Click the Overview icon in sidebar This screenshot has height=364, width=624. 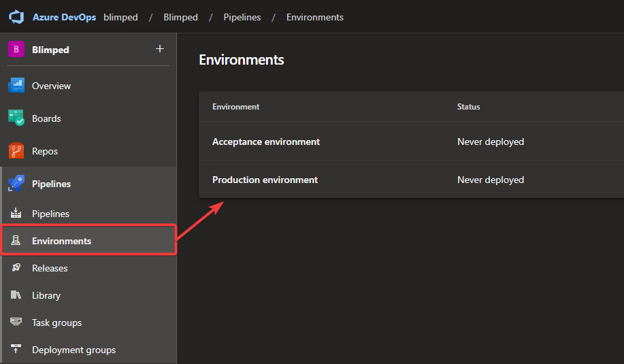tap(16, 86)
